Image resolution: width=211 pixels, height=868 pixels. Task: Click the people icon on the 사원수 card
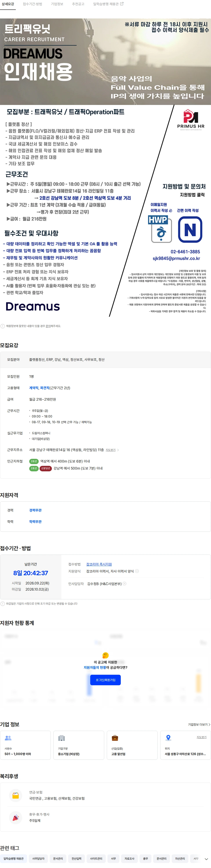8,738
